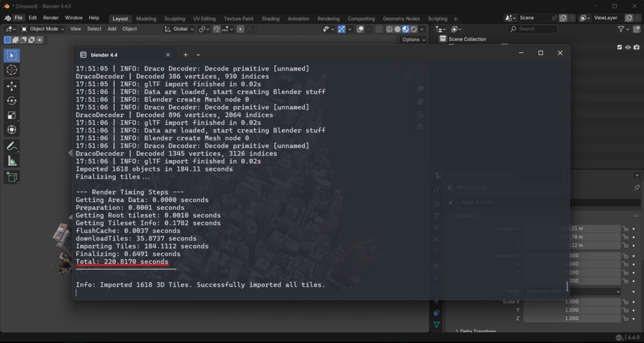Viewport: 644px width, 343px height.
Task: Toggle viewport gizmos display
Action: (342, 29)
